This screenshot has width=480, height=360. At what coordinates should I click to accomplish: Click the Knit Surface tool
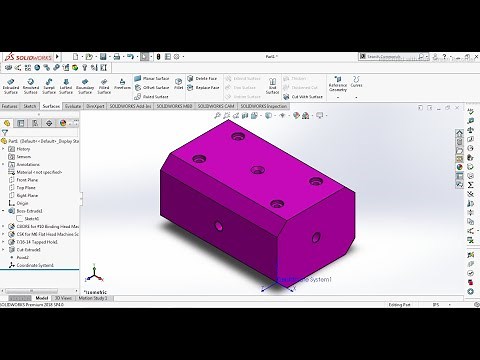[272, 86]
